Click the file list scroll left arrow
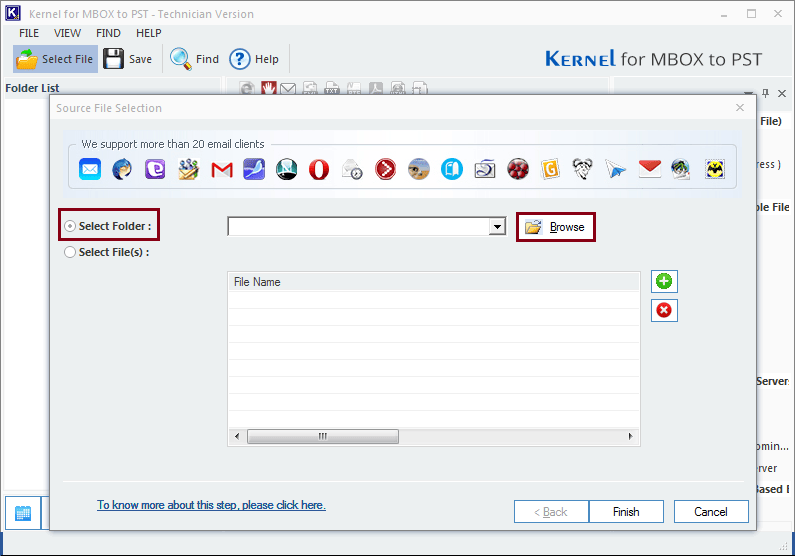Viewport: 795px width, 556px height. coord(237,436)
